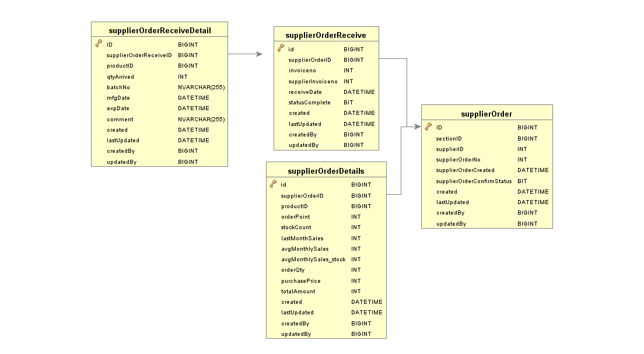Select the supplierOrderDetails table header
The height and width of the screenshot is (354, 644).
326,170
